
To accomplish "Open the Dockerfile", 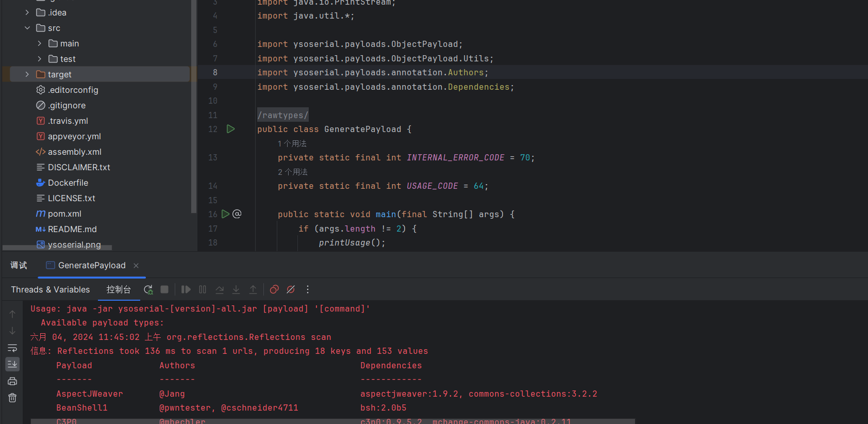I will coord(62,183).
